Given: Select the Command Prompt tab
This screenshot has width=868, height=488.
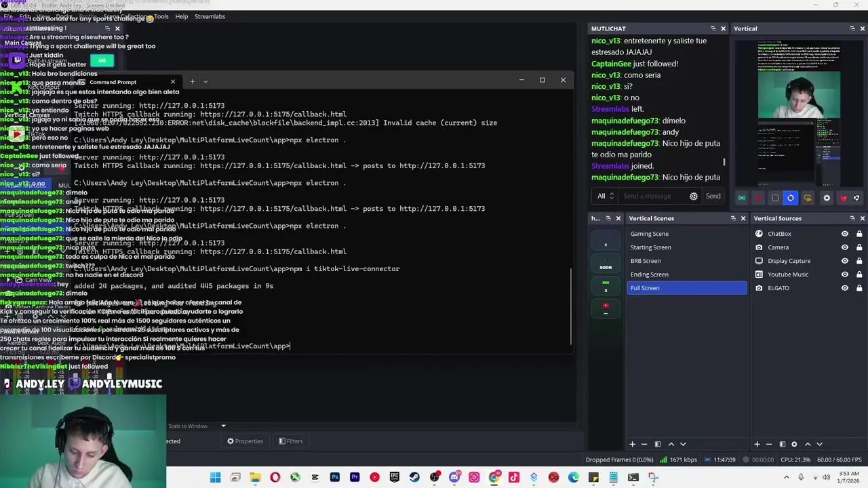Looking at the screenshot, I should [125, 82].
